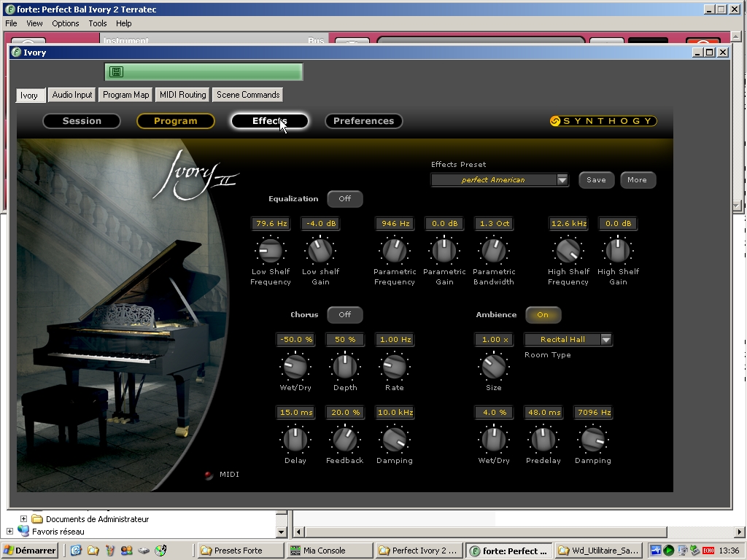Viewport: 747px width, 560px height.
Task: Click the Chorus Rate knob
Action: click(x=395, y=366)
